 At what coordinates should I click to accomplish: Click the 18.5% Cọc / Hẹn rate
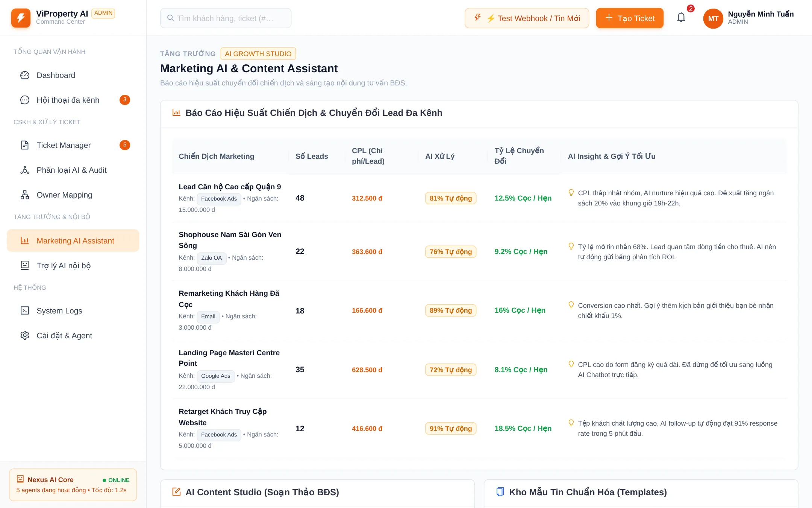pyautogui.click(x=523, y=429)
